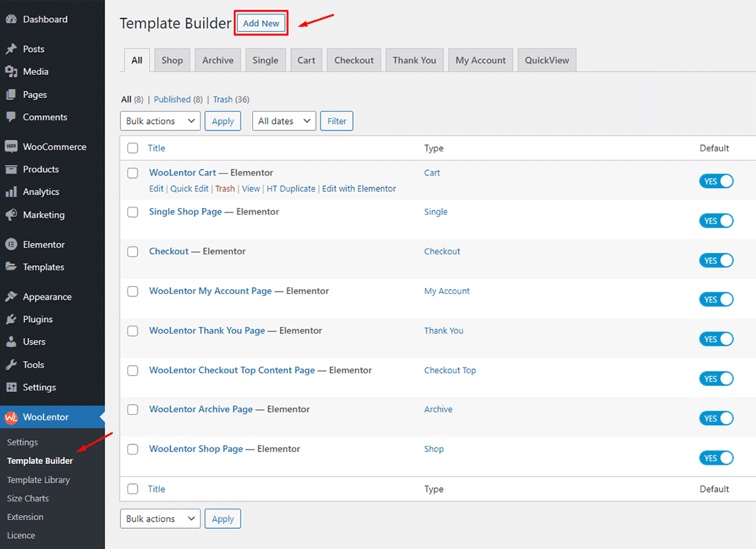
Task: Open the Elementor menu from the sidebar
Action: click(43, 244)
